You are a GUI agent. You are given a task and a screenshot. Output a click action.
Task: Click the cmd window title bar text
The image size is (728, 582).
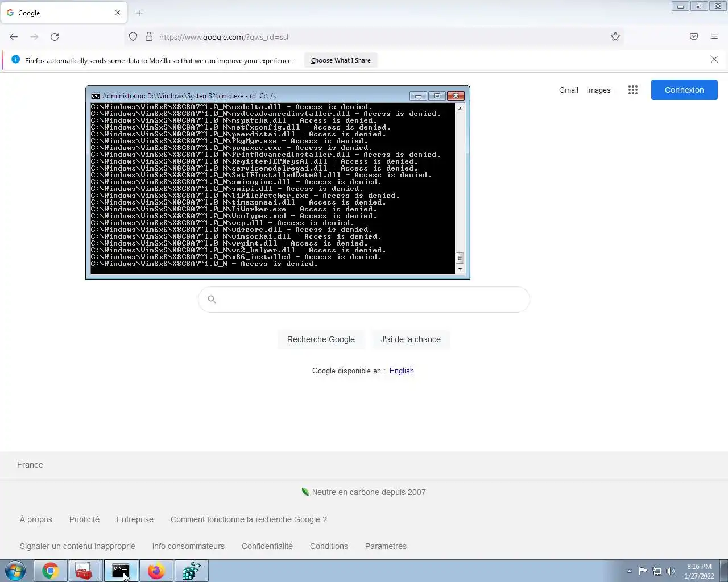click(x=189, y=96)
